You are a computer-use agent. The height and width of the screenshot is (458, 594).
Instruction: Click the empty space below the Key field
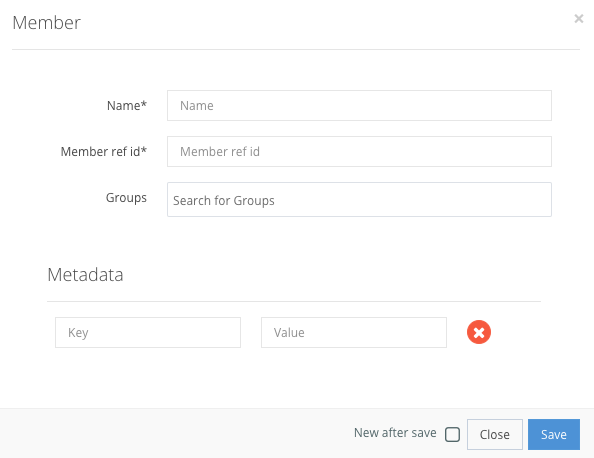click(x=148, y=375)
